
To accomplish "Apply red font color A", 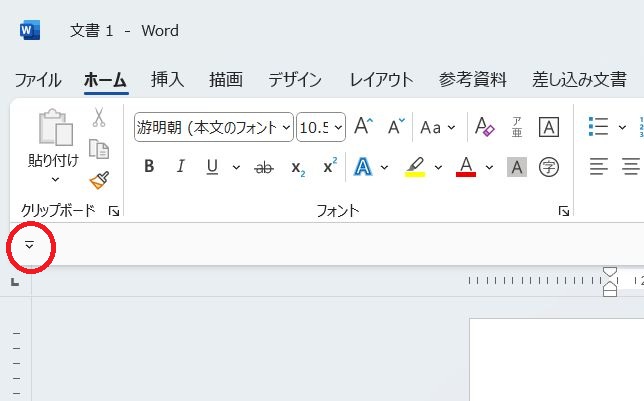I will [x=466, y=167].
